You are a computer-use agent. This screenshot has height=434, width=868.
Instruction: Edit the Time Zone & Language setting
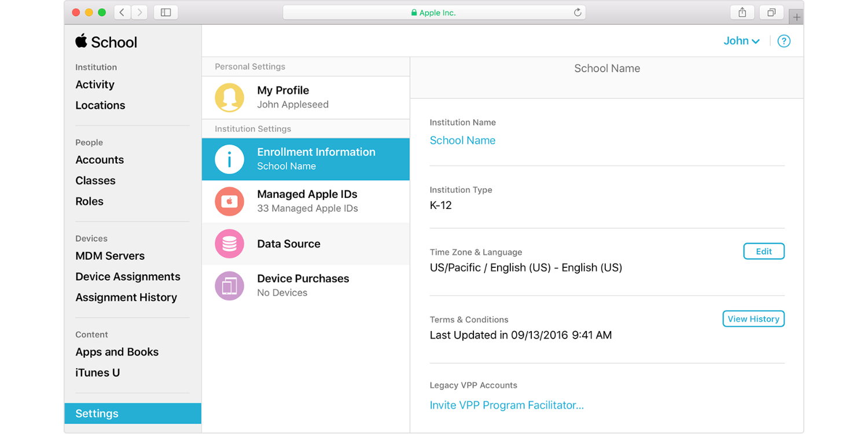coord(763,251)
